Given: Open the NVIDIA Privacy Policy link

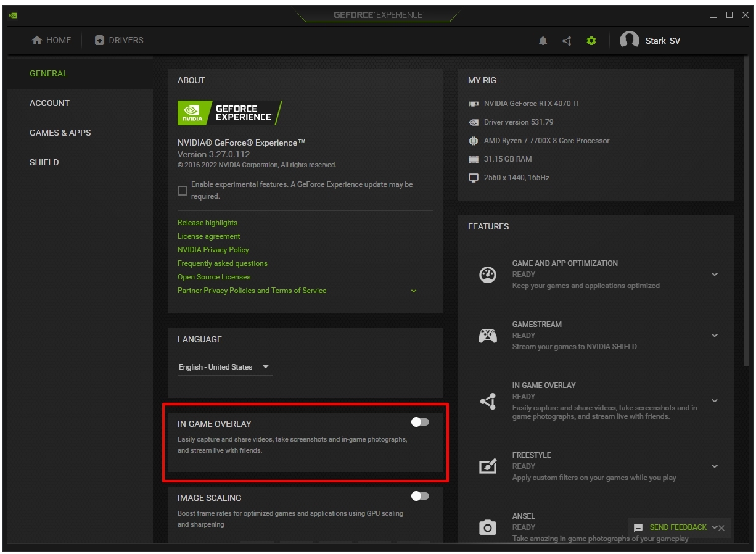Looking at the screenshot, I should (213, 250).
